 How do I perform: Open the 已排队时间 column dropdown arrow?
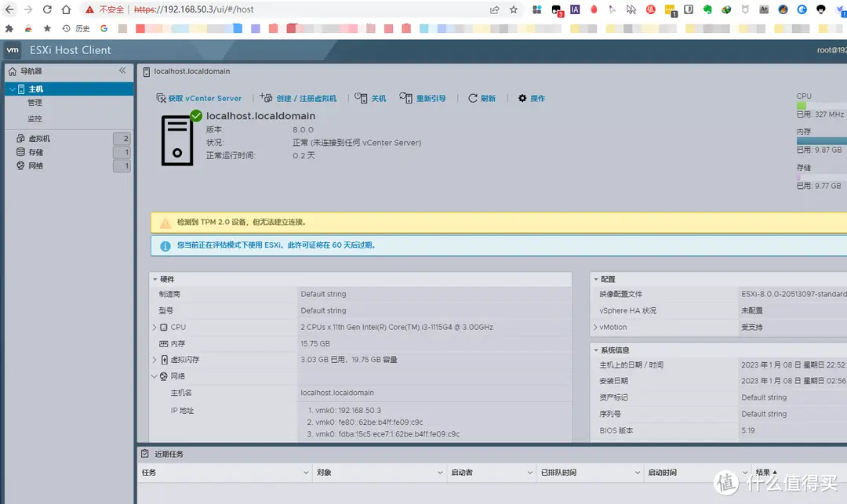pyautogui.click(x=638, y=472)
